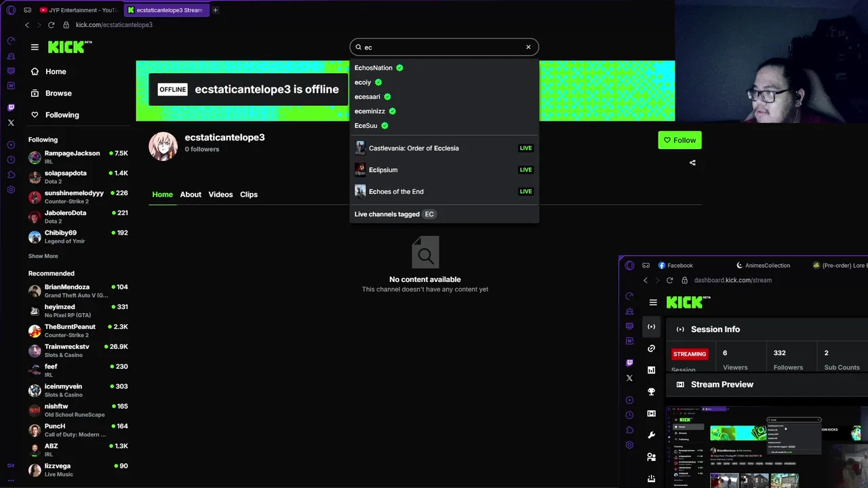Open analytics chart icon in dashboard sidebar
The image size is (868, 488).
(x=651, y=370)
